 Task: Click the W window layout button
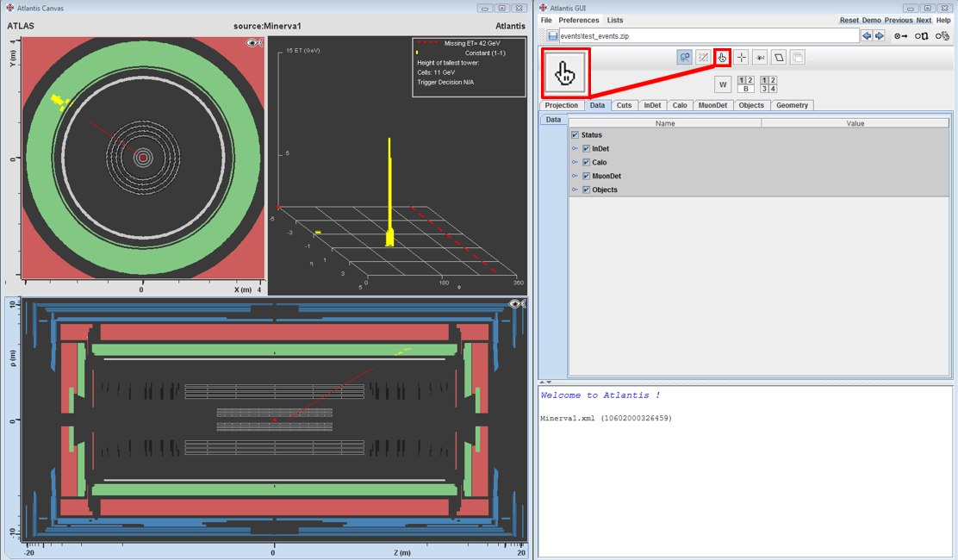tap(723, 84)
